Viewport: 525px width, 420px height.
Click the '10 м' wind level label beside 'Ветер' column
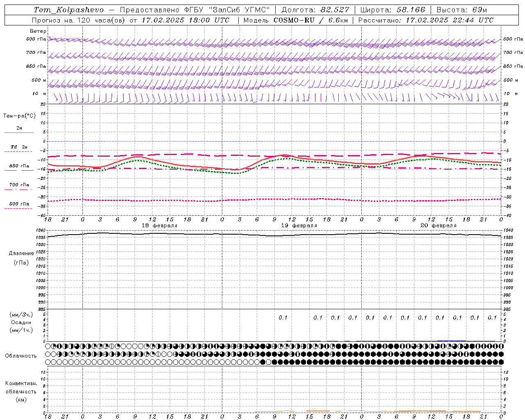pyautogui.click(x=39, y=94)
